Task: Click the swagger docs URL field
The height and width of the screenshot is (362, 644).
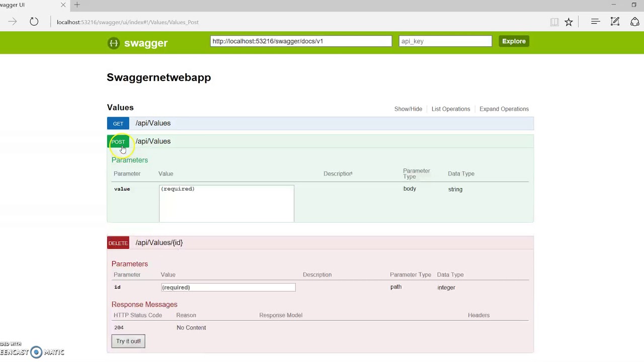Action: tap(301, 41)
